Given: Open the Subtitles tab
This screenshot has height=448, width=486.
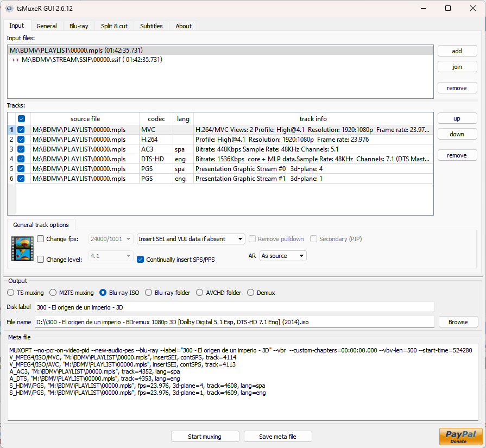Looking at the screenshot, I should tap(151, 26).
